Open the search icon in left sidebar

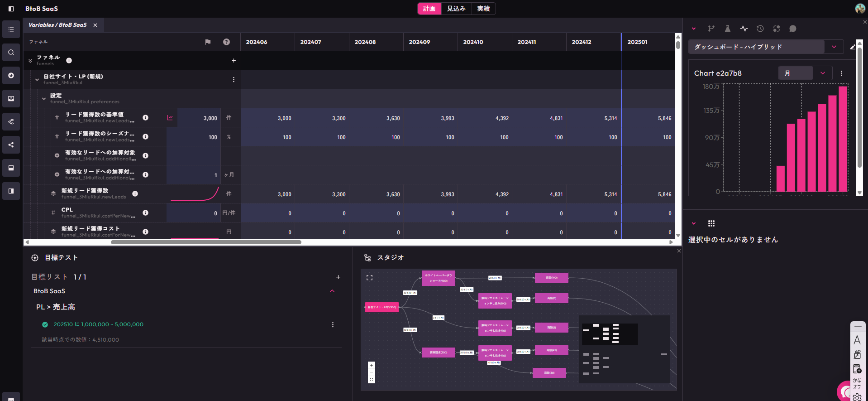[x=11, y=52]
